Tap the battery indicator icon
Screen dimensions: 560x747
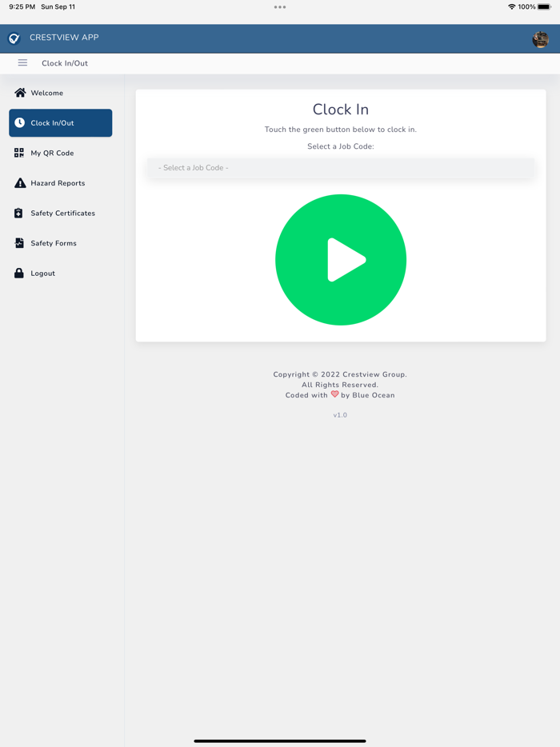[544, 6]
